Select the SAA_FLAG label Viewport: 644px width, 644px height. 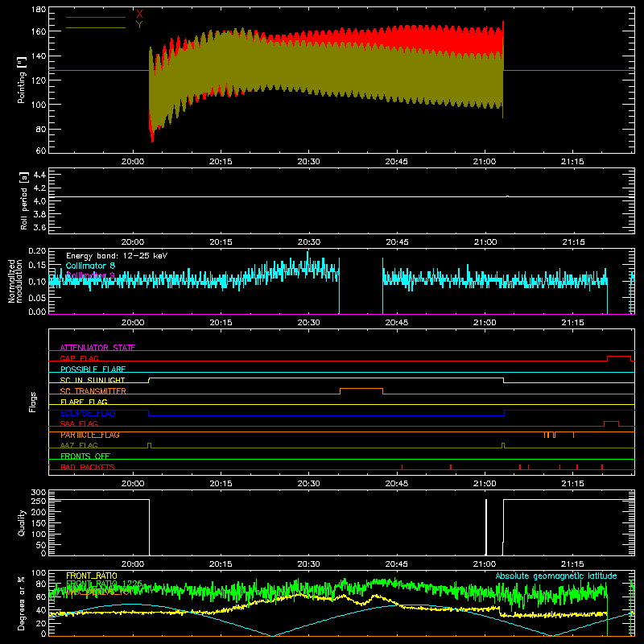(x=79, y=423)
